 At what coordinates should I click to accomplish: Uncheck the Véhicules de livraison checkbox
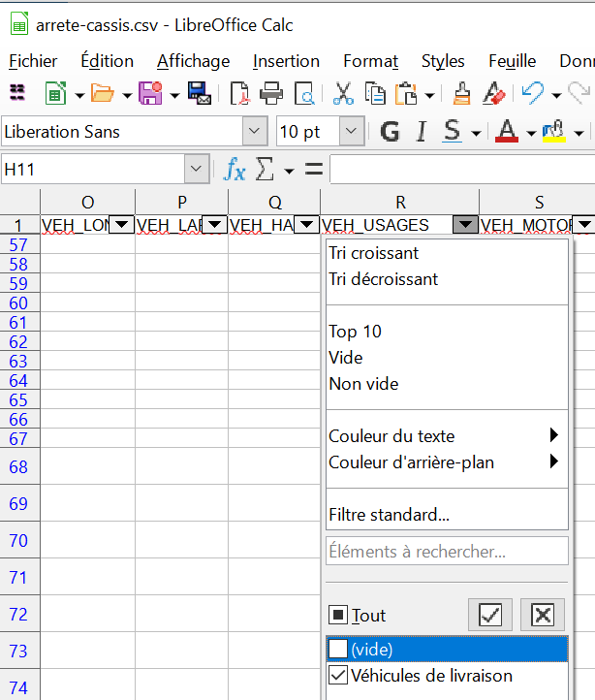tap(338, 676)
